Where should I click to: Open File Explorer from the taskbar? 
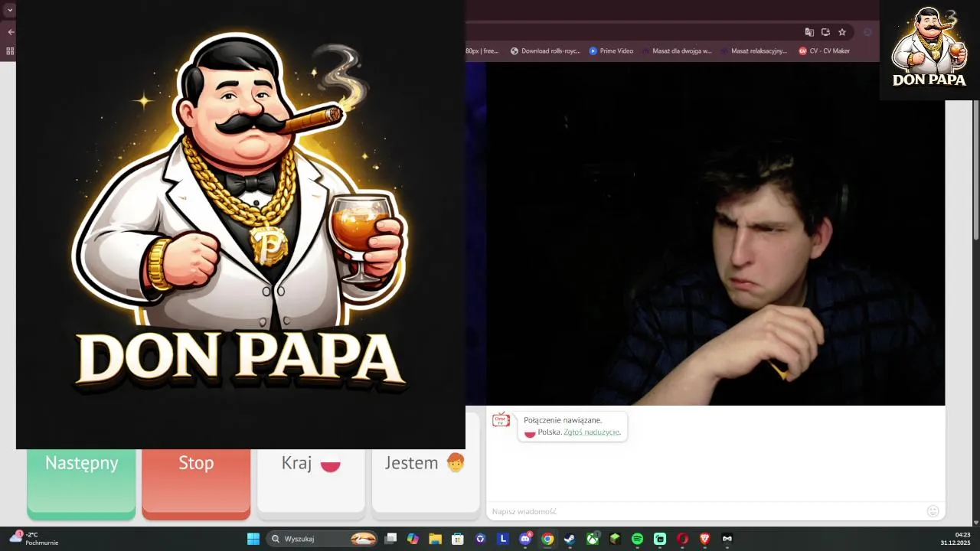coord(435,539)
